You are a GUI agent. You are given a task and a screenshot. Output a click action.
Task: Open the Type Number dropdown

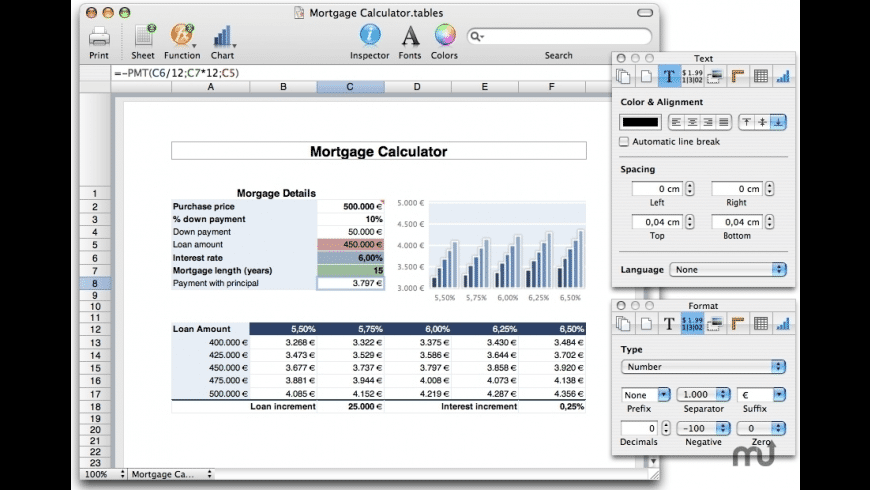[x=704, y=366]
